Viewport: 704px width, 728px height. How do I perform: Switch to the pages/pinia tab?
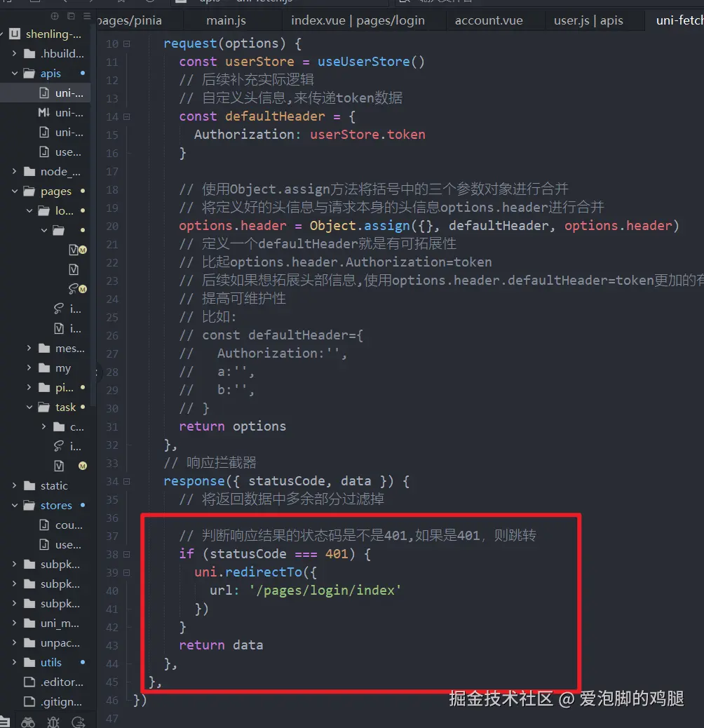[140, 20]
